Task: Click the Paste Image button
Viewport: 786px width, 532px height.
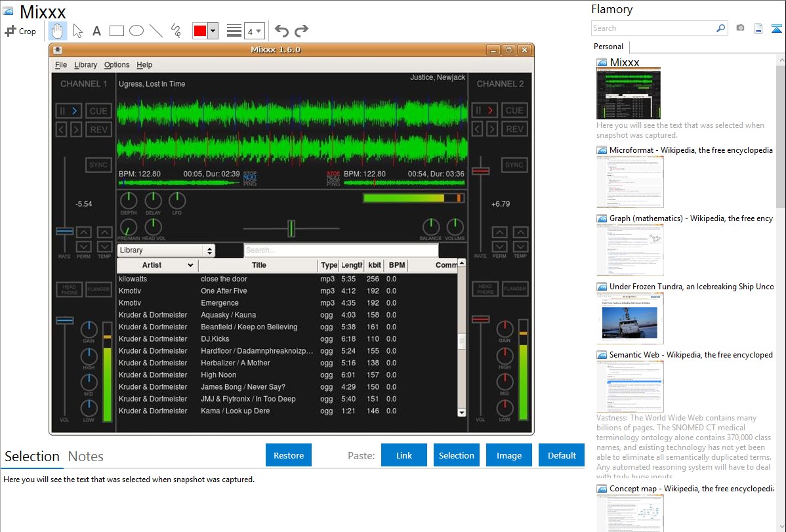Action: pyautogui.click(x=508, y=455)
